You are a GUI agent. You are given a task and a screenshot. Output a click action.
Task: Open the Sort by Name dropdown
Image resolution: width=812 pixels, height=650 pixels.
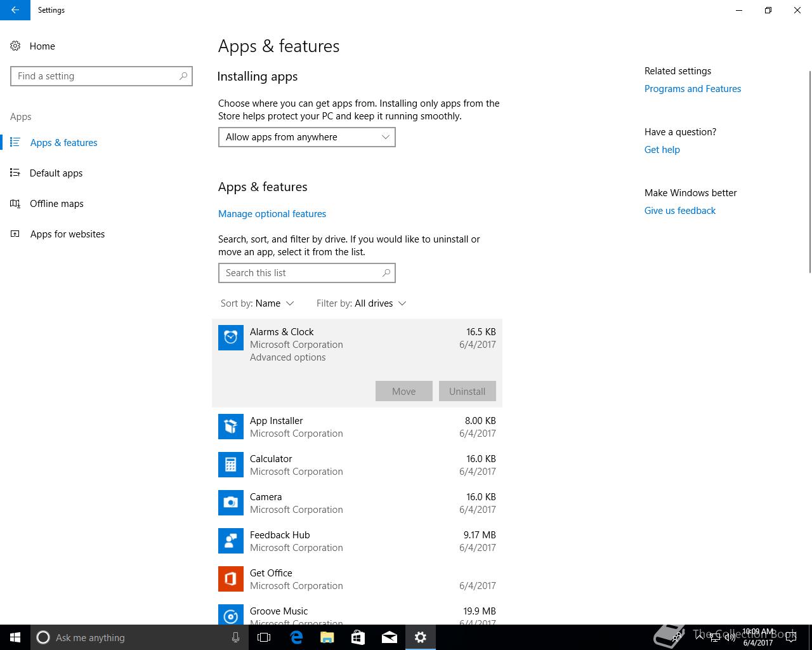pyautogui.click(x=258, y=303)
